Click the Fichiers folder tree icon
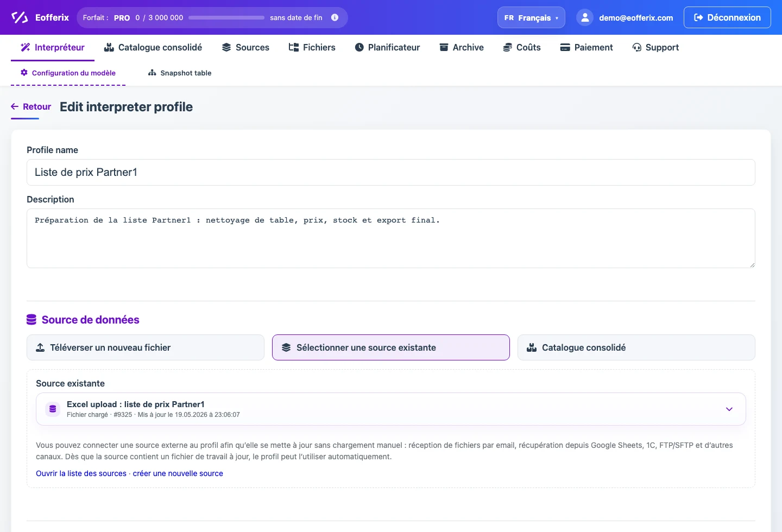Image resolution: width=782 pixels, height=532 pixels. tap(294, 47)
